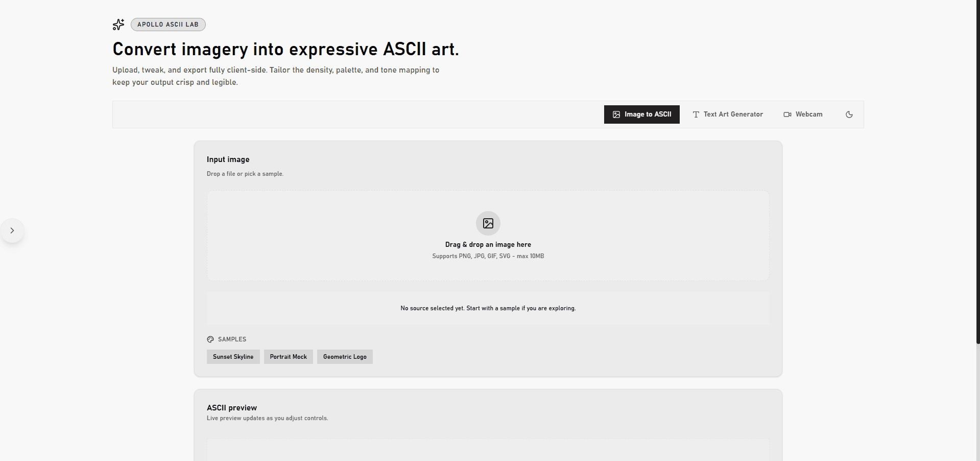This screenshot has height=461, width=980.
Task: Pick the Geometric Logo sample
Action: (x=345, y=357)
